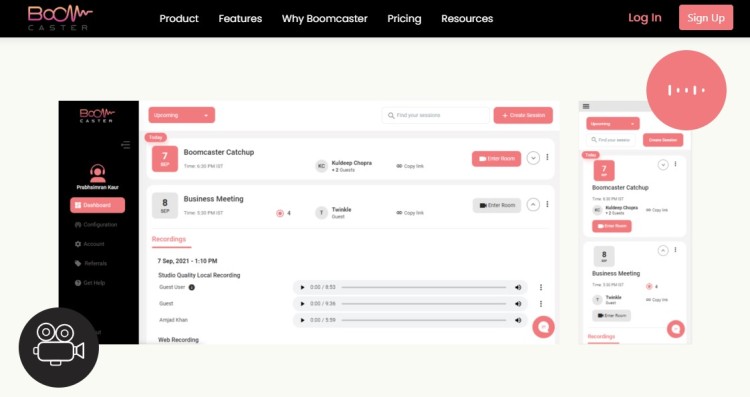750x397 pixels.
Task: Open the three-dot menu for Boomcaster Catchup in the desktop view
Action: point(547,157)
